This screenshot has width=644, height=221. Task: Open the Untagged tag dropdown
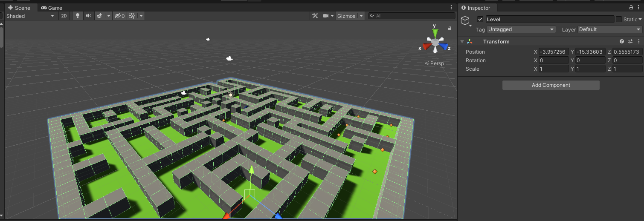point(521,29)
